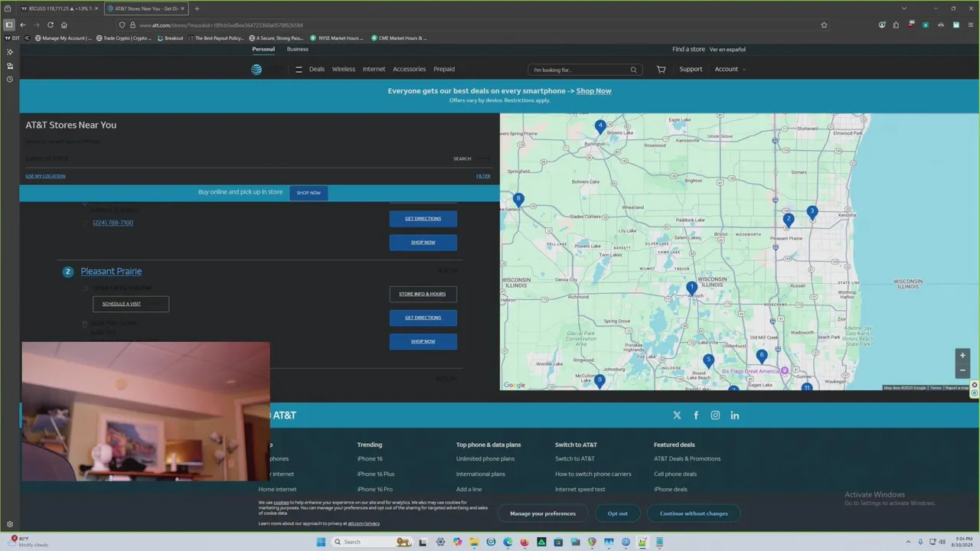Open the store list FILTER link

pos(483,176)
